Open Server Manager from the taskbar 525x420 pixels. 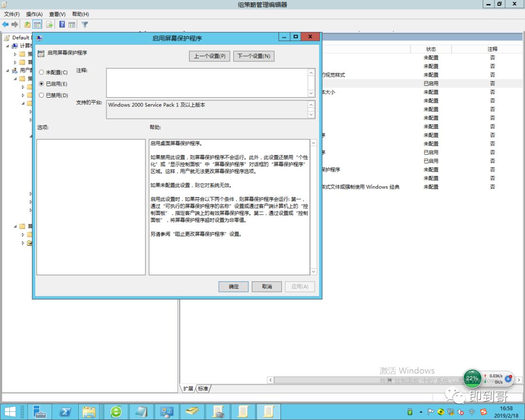pos(39,412)
